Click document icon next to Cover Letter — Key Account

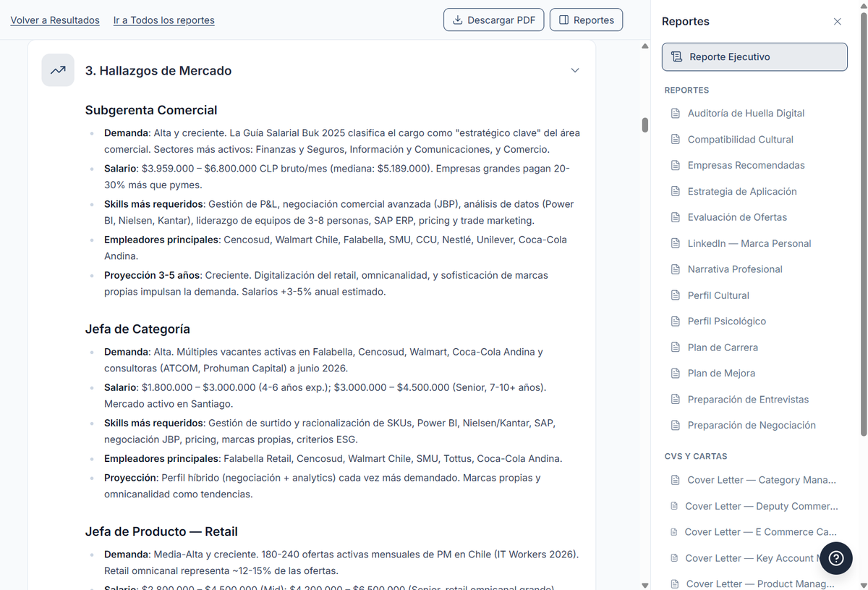coord(674,558)
